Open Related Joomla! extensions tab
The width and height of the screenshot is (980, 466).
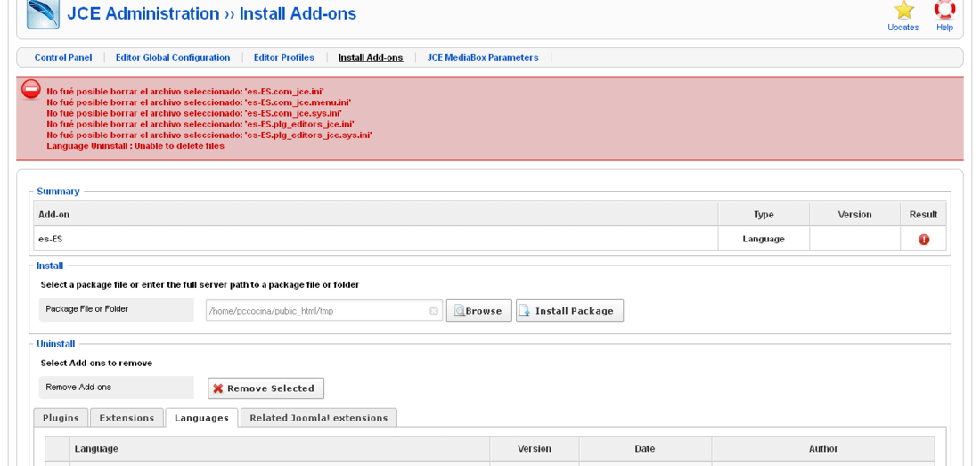pos(319,418)
